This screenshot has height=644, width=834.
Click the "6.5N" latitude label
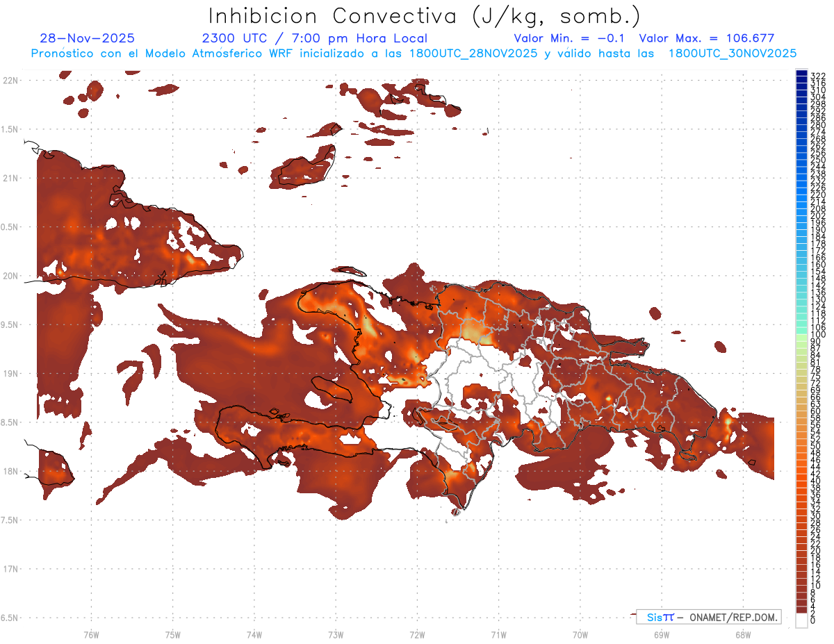pos(10,618)
